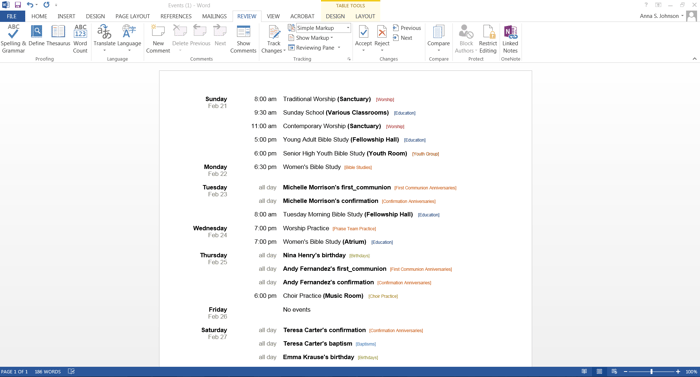
Task: Jump to Next change
Action: pyautogui.click(x=402, y=38)
